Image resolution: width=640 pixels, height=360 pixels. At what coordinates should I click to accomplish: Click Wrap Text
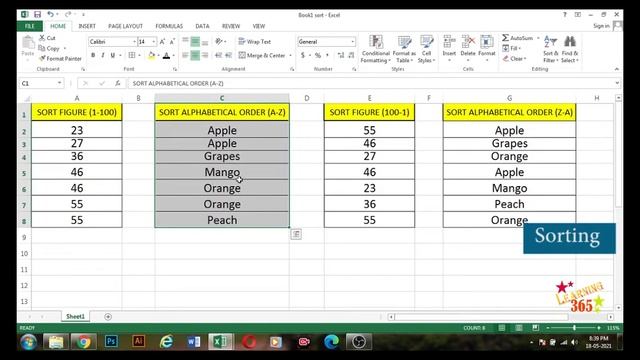tap(255, 42)
